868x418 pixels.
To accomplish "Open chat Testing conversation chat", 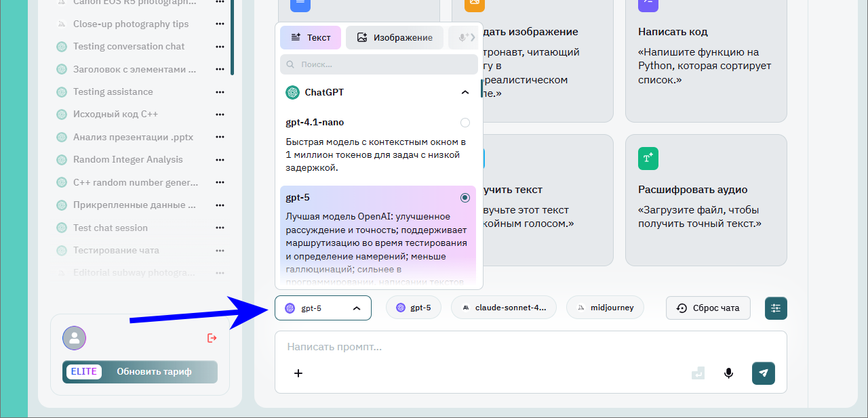I will tap(129, 47).
